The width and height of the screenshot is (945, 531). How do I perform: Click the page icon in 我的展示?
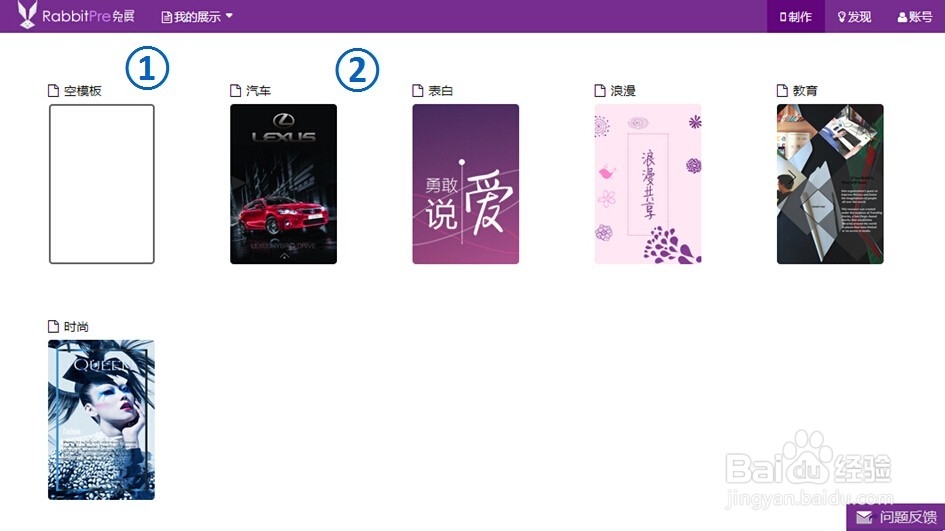click(x=166, y=17)
